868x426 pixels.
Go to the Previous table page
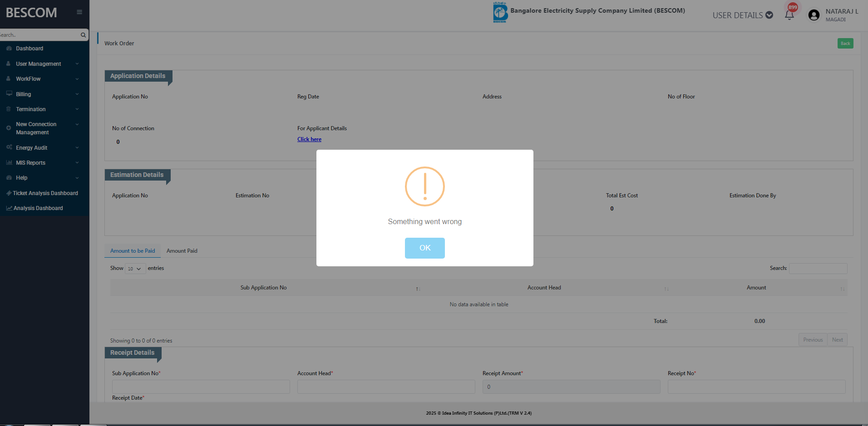(x=813, y=340)
